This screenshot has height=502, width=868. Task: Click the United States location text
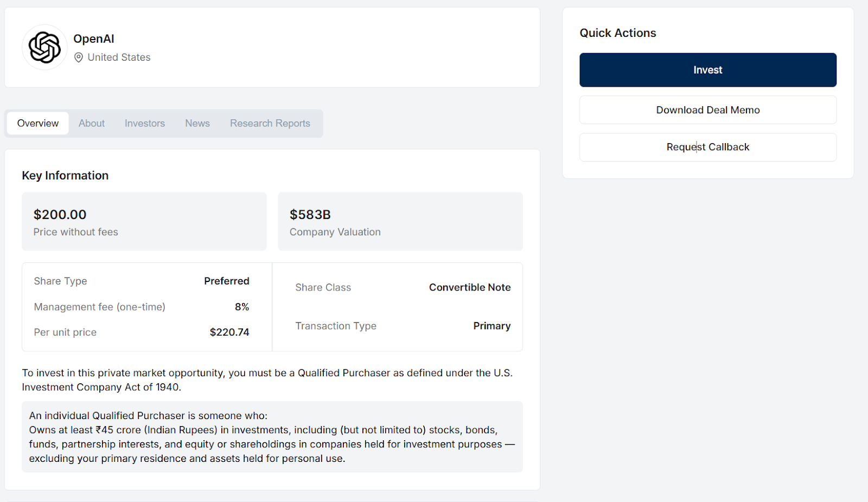click(x=119, y=57)
